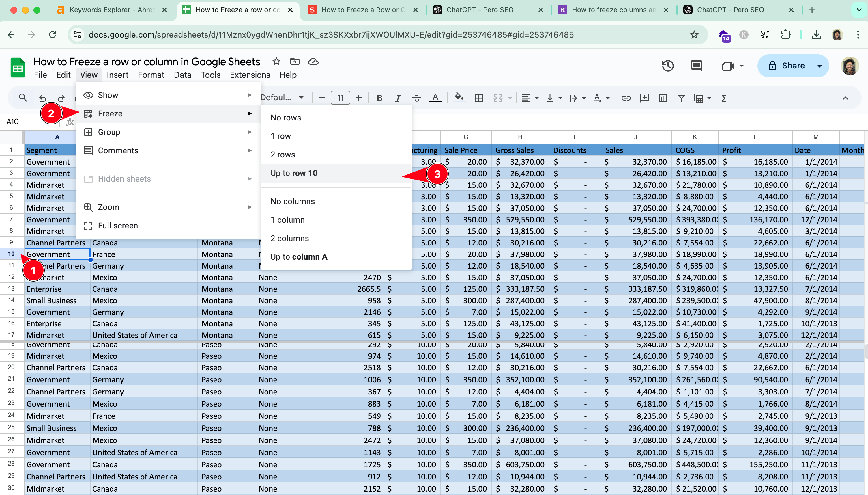
Task: Select freeze 1 row option
Action: [x=336, y=136]
